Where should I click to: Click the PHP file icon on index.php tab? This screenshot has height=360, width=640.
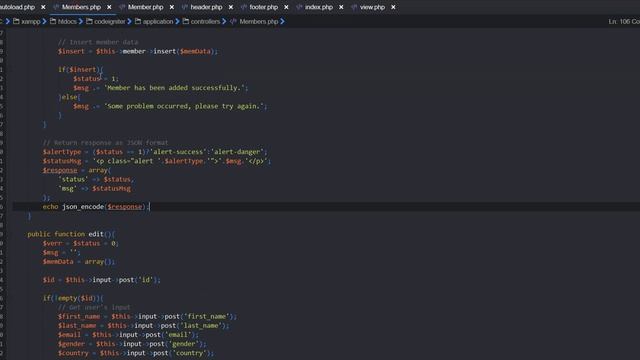300,7
